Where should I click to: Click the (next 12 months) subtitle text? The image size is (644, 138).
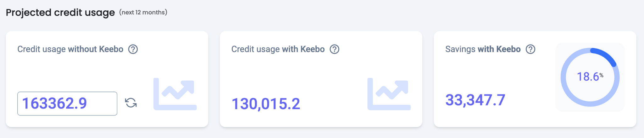coord(143,12)
